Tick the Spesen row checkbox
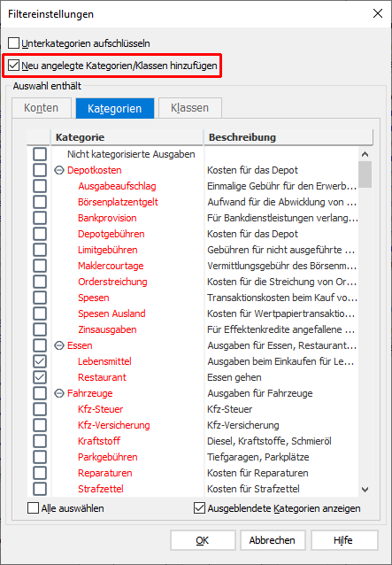The image size is (392, 565). [40, 298]
